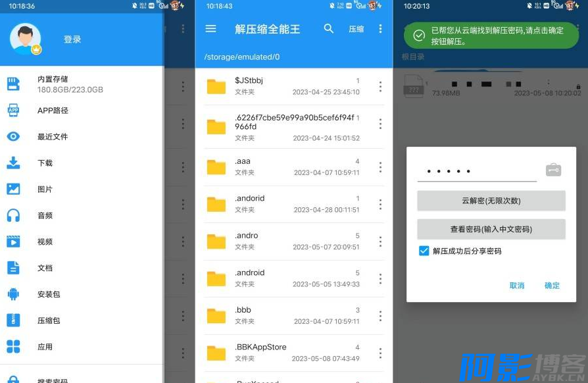The image size is (588, 383).
Task: Expand options menu for .android
Action: click(380, 278)
